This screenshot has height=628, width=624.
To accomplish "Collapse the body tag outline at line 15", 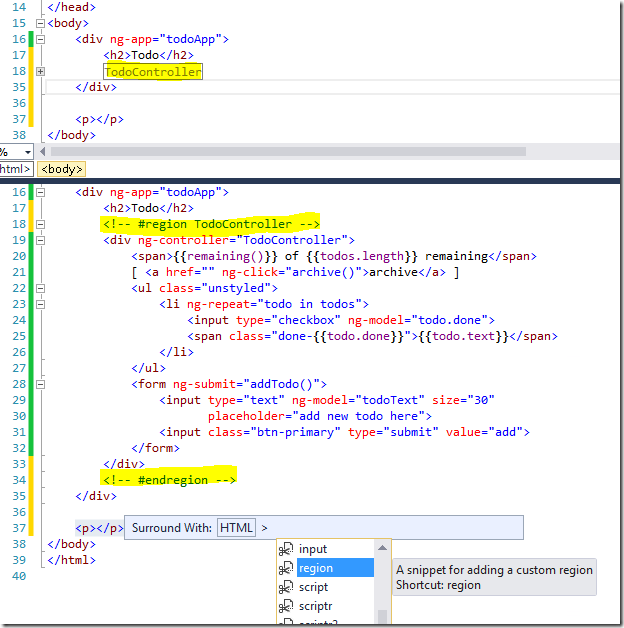I will coord(40,22).
